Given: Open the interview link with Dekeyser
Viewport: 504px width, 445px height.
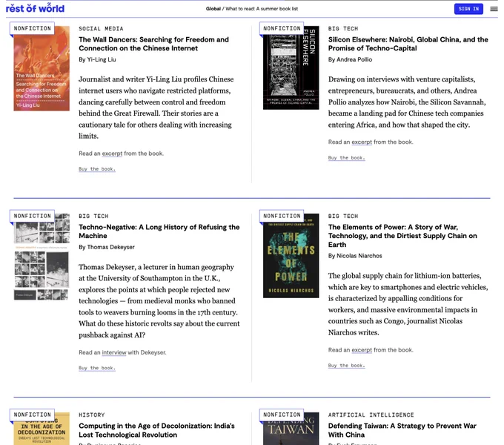Looking at the screenshot, I should pyautogui.click(x=114, y=352).
